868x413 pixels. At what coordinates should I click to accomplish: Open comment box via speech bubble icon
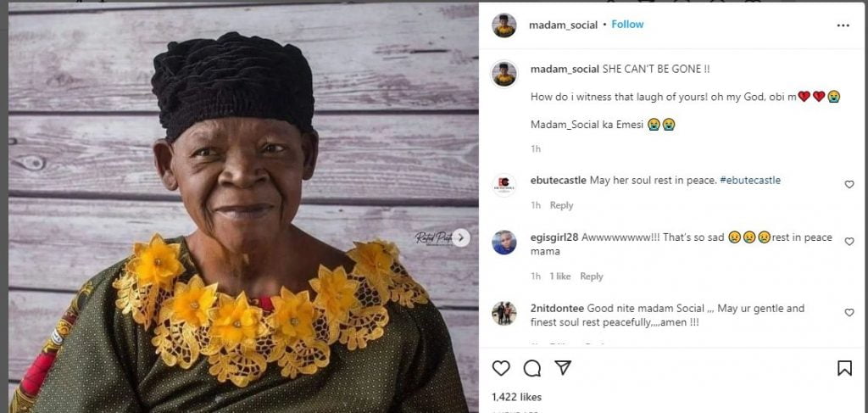531,368
